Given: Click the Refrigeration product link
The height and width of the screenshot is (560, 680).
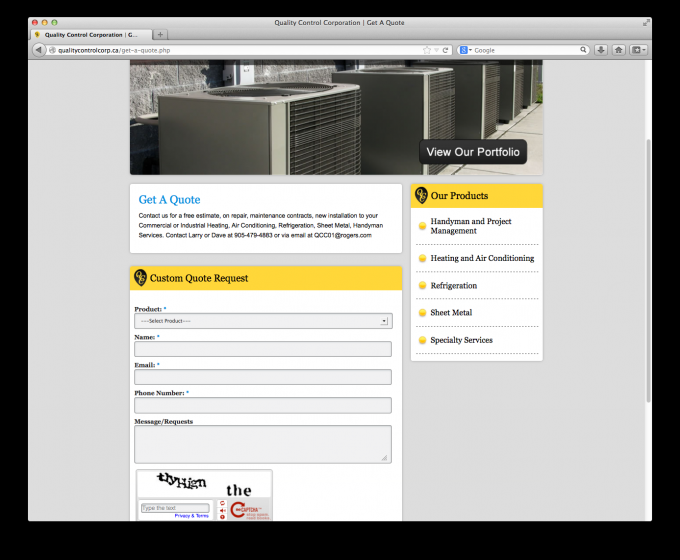Looking at the screenshot, I should tap(453, 286).
